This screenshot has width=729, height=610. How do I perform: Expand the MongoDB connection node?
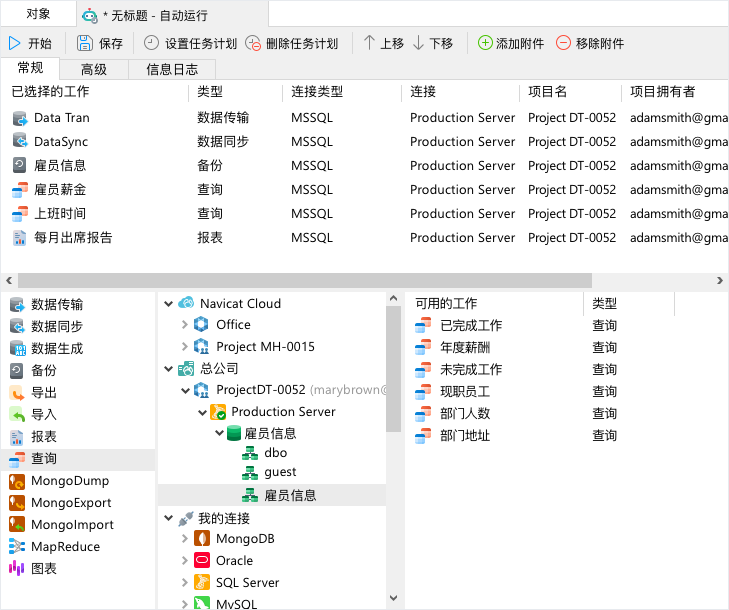coord(185,539)
